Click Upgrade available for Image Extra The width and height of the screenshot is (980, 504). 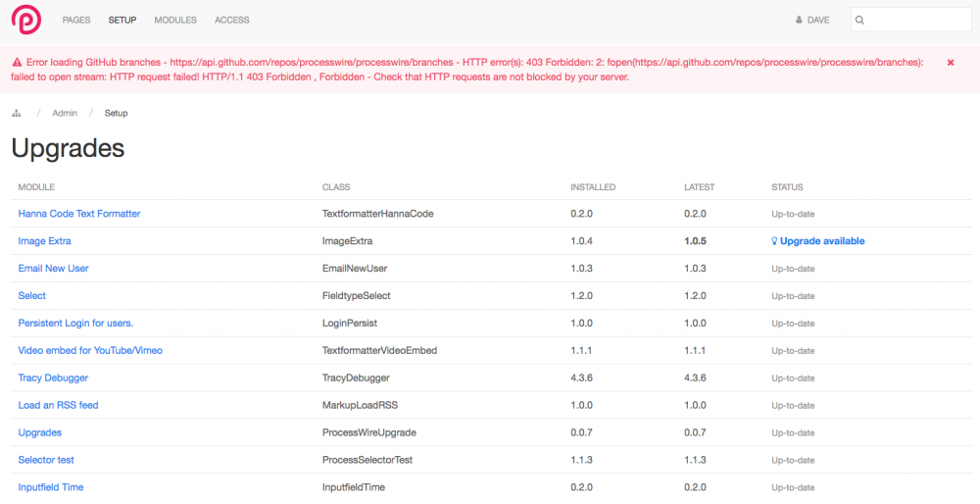point(821,241)
